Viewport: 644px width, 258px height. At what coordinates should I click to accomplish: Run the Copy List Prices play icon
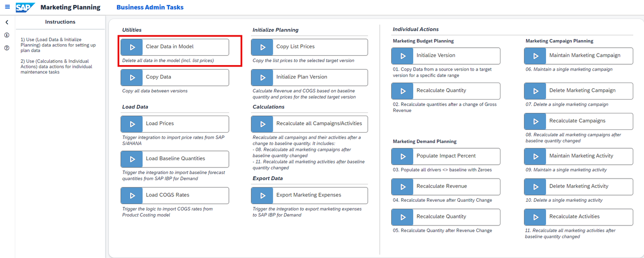[x=263, y=47]
